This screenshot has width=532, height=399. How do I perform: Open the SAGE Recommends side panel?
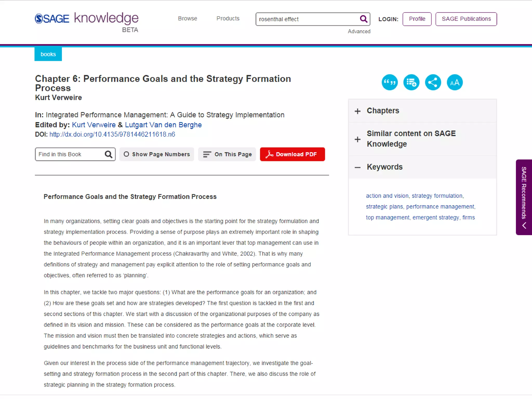[x=524, y=197]
